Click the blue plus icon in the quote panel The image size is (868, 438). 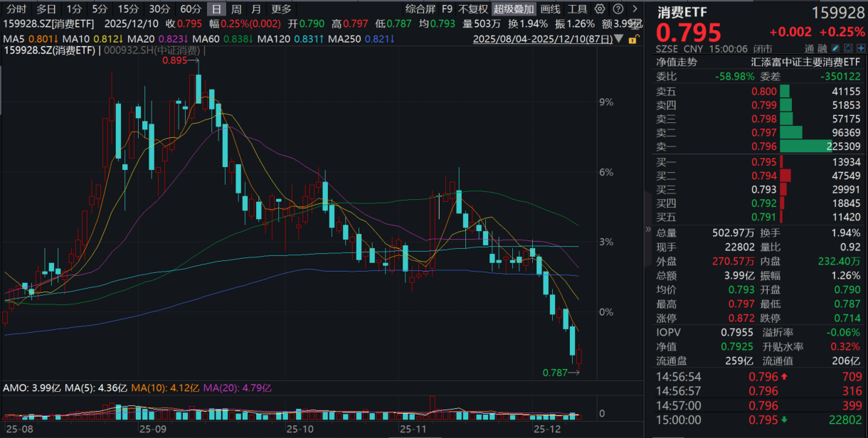[x=861, y=48]
